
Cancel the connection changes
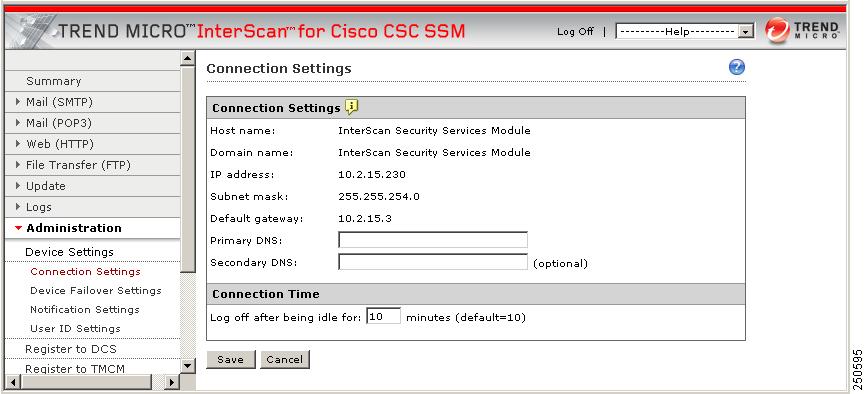285,359
